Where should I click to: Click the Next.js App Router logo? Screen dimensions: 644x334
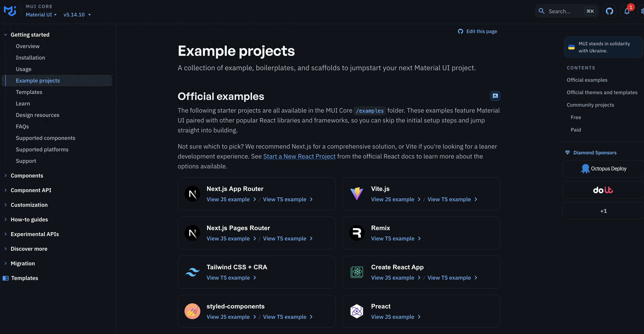(x=192, y=194)
